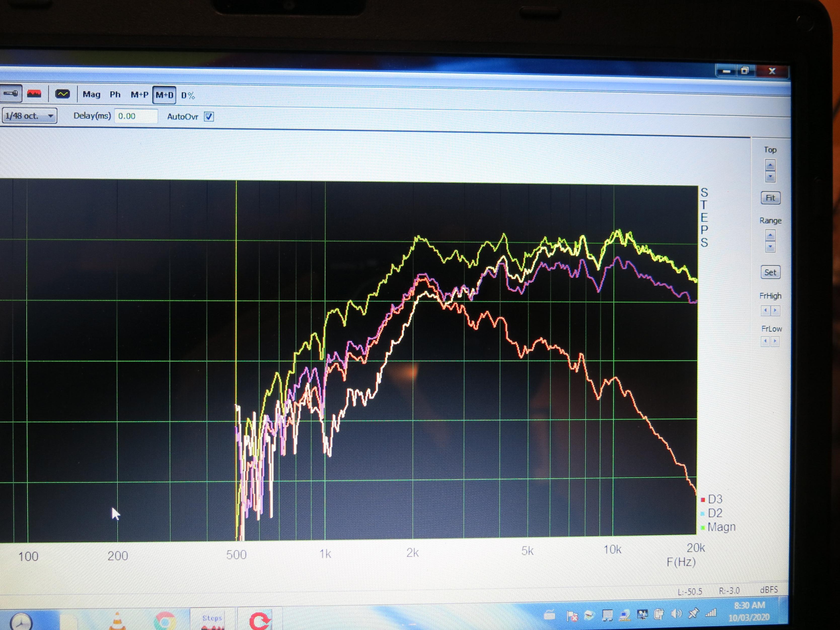Switch view to M+P
The image size is (840, 630).
(x=139, y=95)
